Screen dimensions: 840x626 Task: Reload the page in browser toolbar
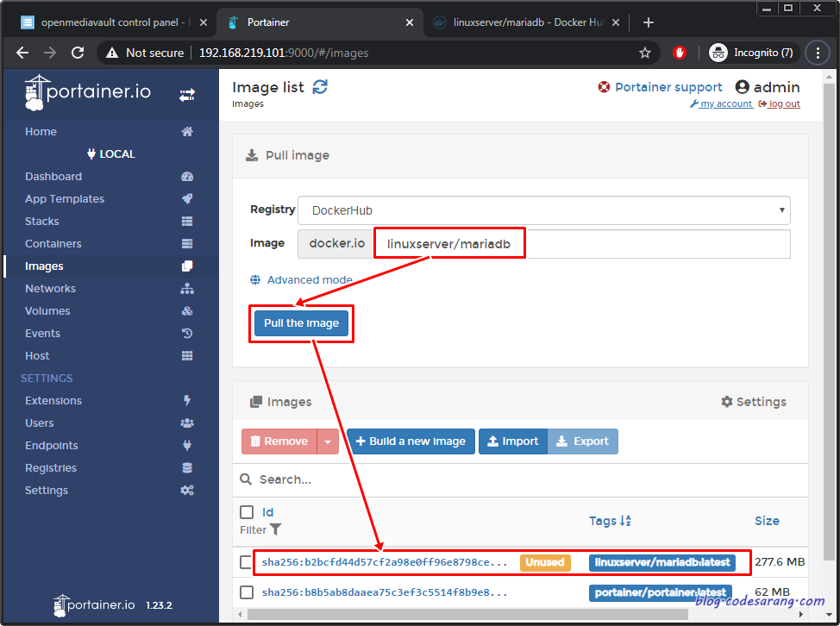78,53
